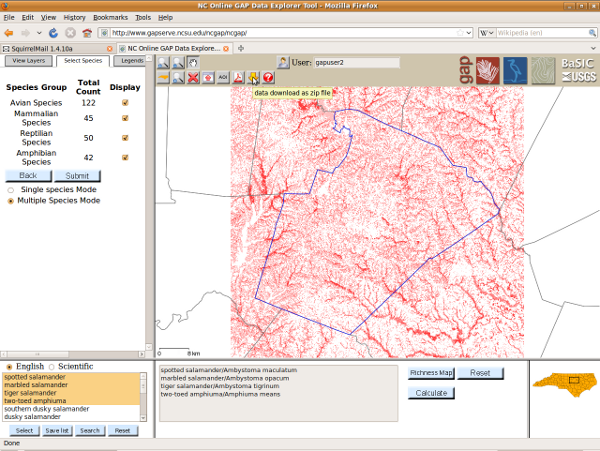Click the blue heron logo
600x451 pixels.
pos(515,70)
